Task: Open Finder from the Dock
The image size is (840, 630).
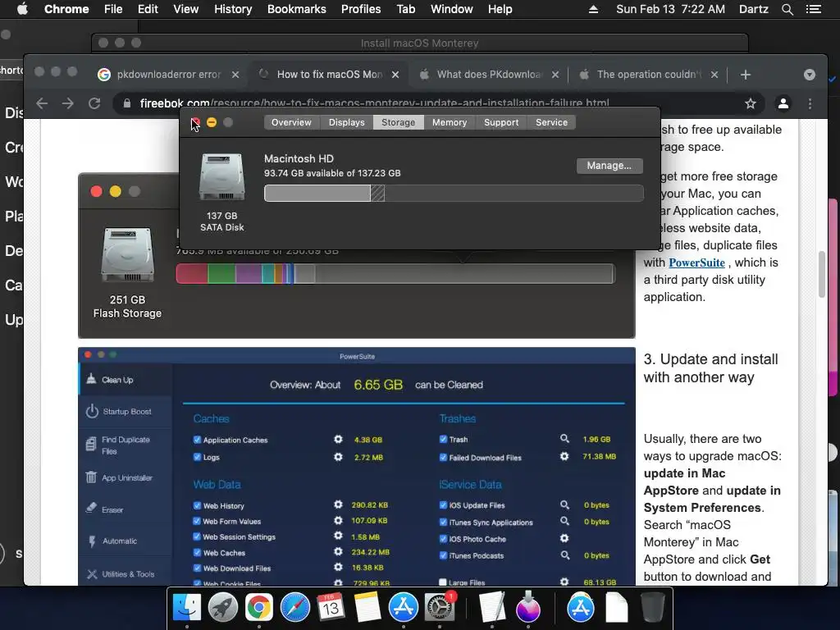Action: click(x=186, y=608)
